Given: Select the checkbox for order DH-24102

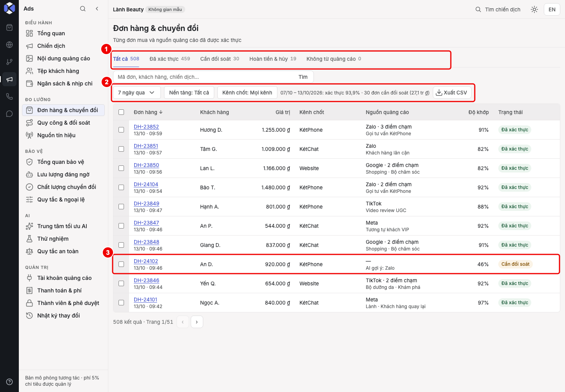Looking at the screenshot, I should click(121, 264).
